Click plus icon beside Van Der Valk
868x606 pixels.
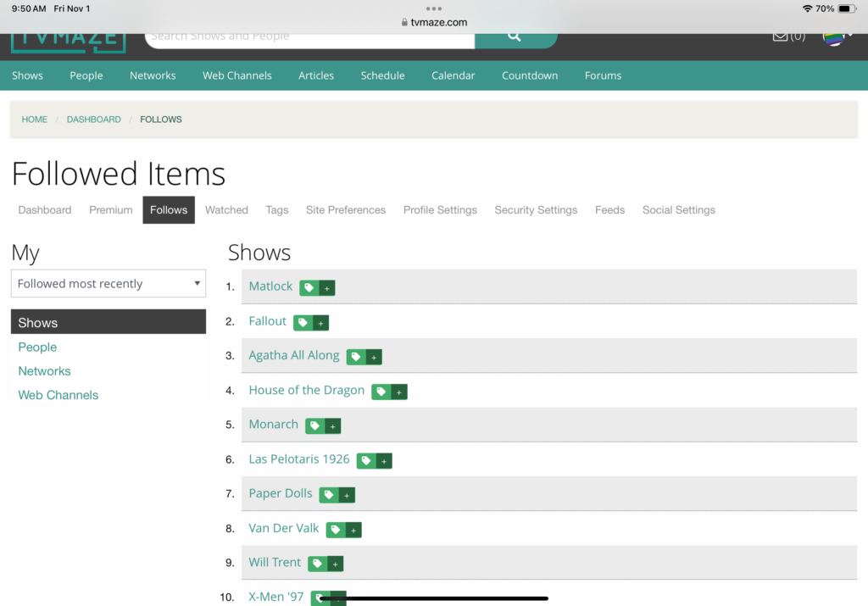coord(353,530)
